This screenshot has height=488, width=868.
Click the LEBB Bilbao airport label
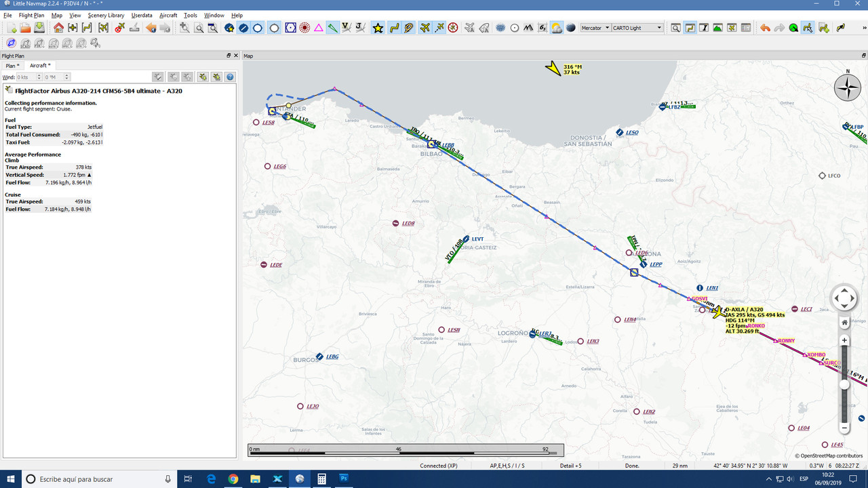coord(447,145)
